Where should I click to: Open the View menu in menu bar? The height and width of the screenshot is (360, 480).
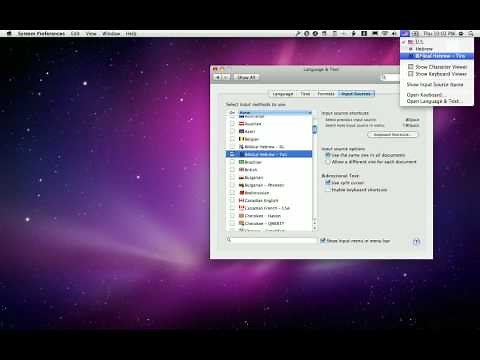pyautogui.click(x=91, y=34)
